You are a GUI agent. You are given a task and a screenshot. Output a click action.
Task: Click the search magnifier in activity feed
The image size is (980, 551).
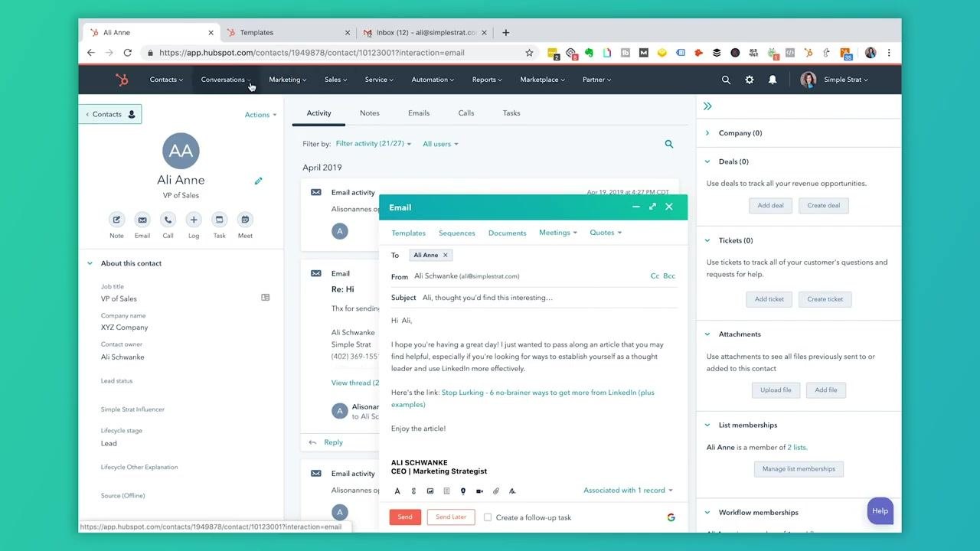coord(669,144)
